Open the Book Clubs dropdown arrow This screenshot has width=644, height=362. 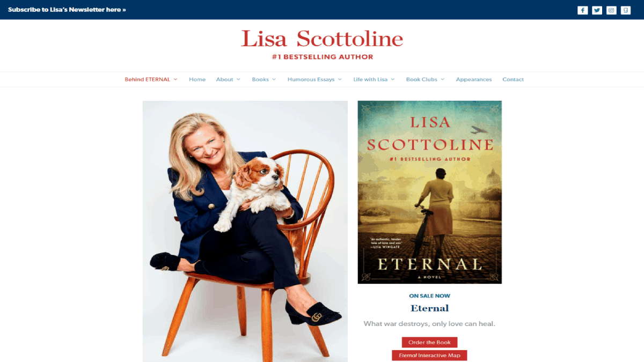click(x=443, y=79)
